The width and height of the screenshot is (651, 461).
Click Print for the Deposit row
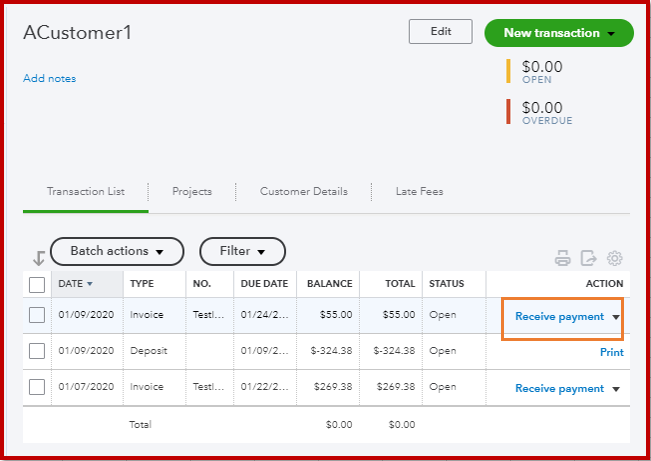click(612, 353)
